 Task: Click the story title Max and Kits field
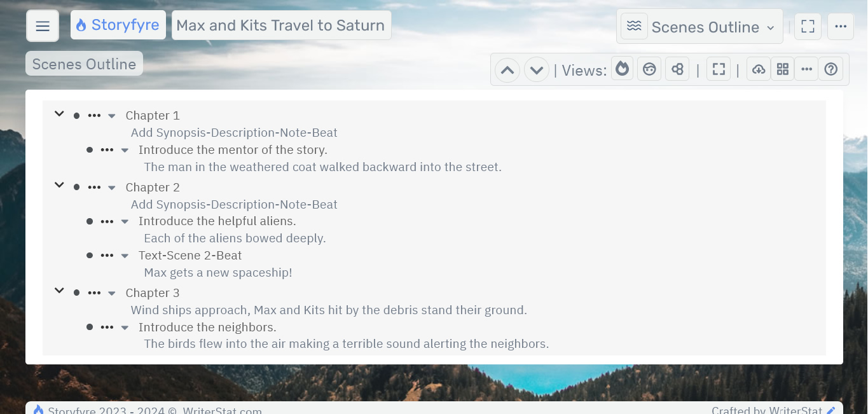(x=281, y=25)
